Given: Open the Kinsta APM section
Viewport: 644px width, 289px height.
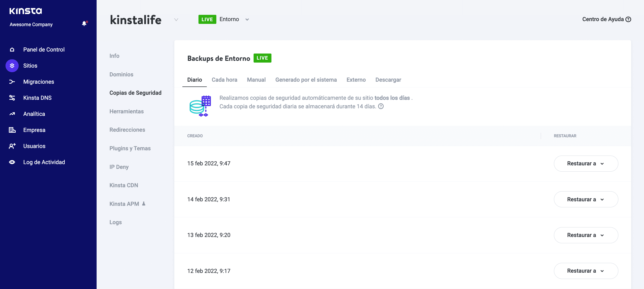Looking at the screenshot, I should pos(124,204).
